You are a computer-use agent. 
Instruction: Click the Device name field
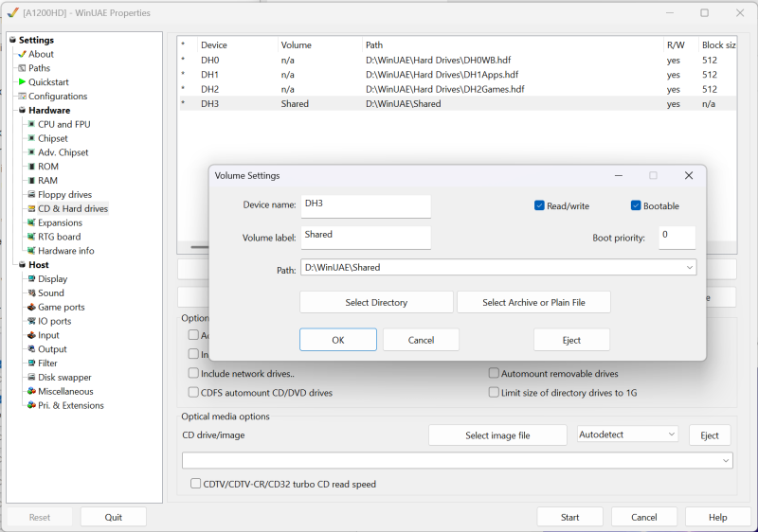[x=366, y=206]
